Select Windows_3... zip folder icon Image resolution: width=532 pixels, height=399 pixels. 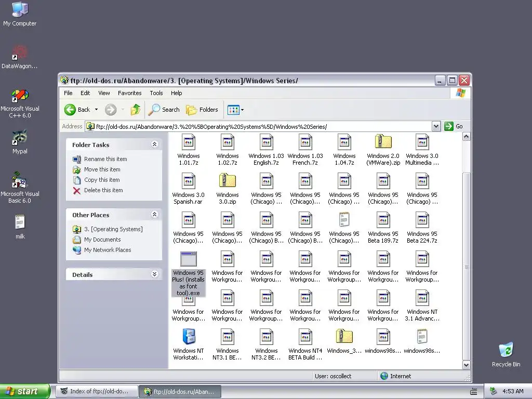(344, 336)
